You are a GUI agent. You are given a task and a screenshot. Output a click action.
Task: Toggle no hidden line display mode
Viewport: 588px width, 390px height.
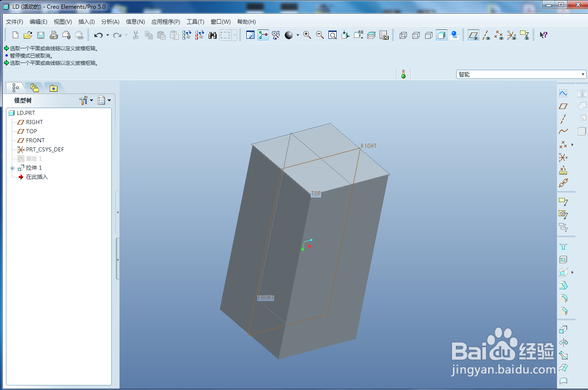click(x=428, y=35)
